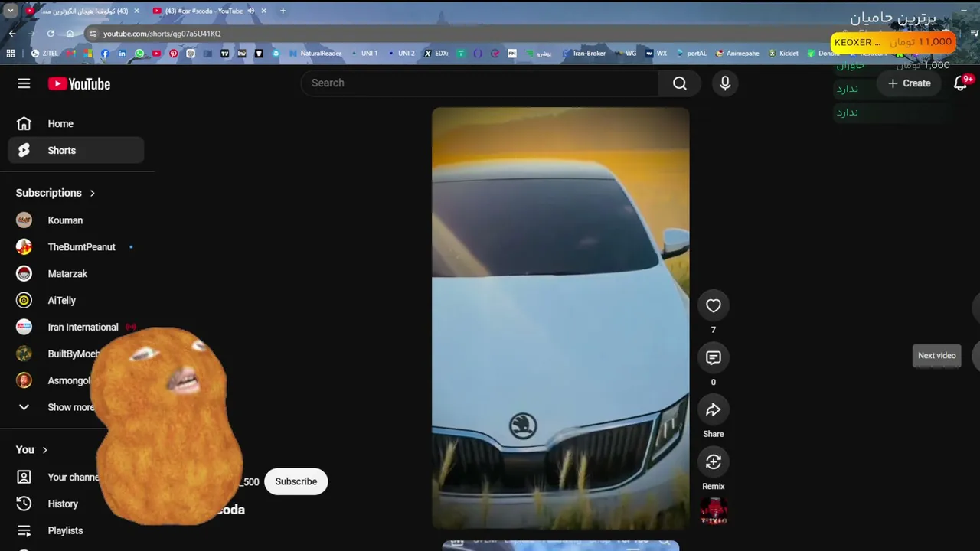The height and width of the screenshot is (551, 980).
Task: Open the UNI 2 bookmark
Action: coord(401,54)
